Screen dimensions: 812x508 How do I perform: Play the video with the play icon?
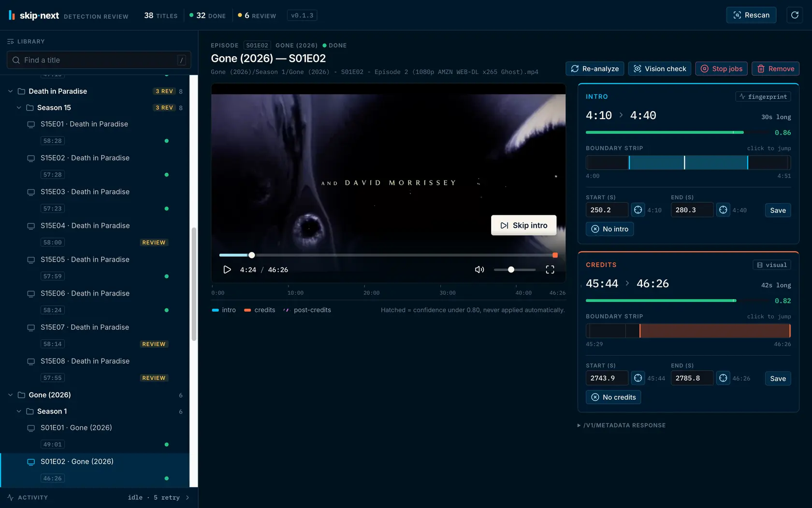(227, 270)
